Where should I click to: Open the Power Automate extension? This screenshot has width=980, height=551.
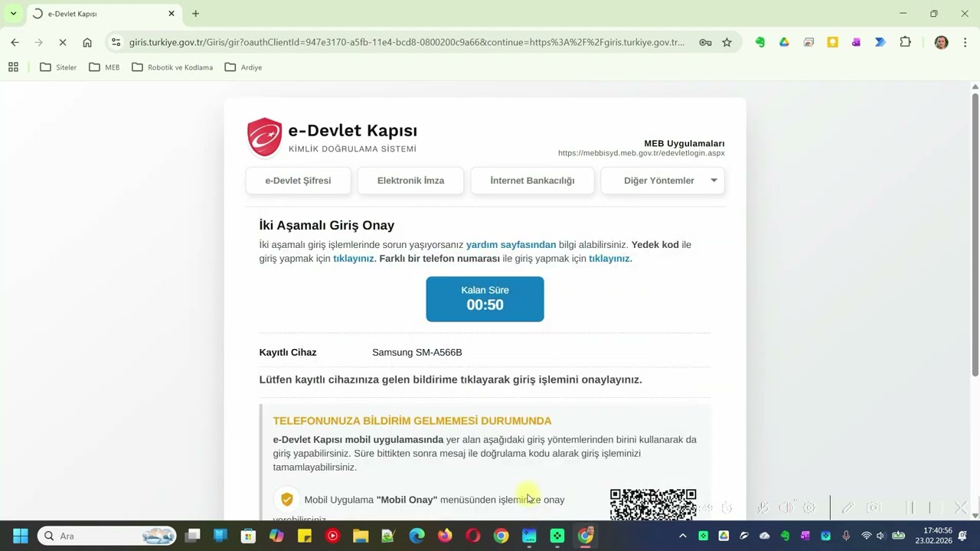tap(880, 43)
